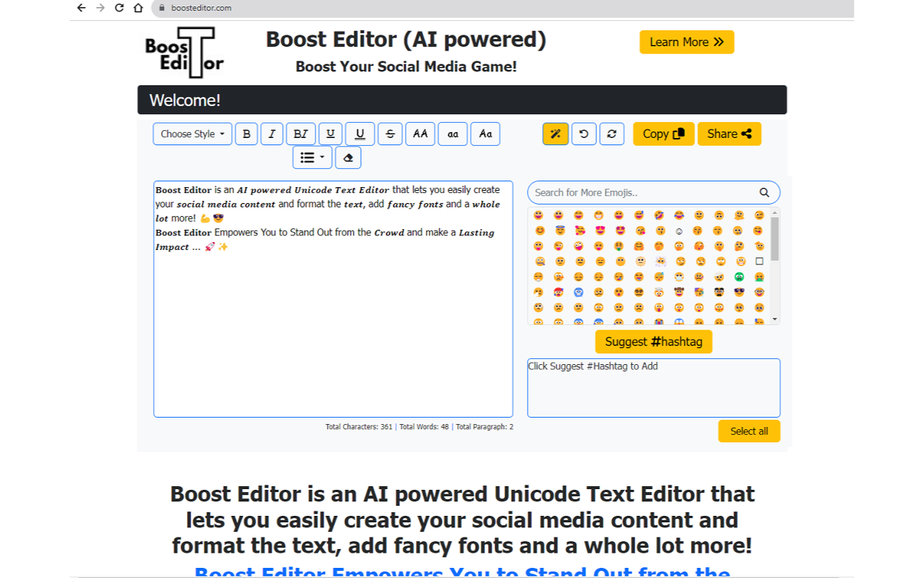Toggle double underline formatting
The width and height of the screenshot is (924, 578).
tap(360, 134)
